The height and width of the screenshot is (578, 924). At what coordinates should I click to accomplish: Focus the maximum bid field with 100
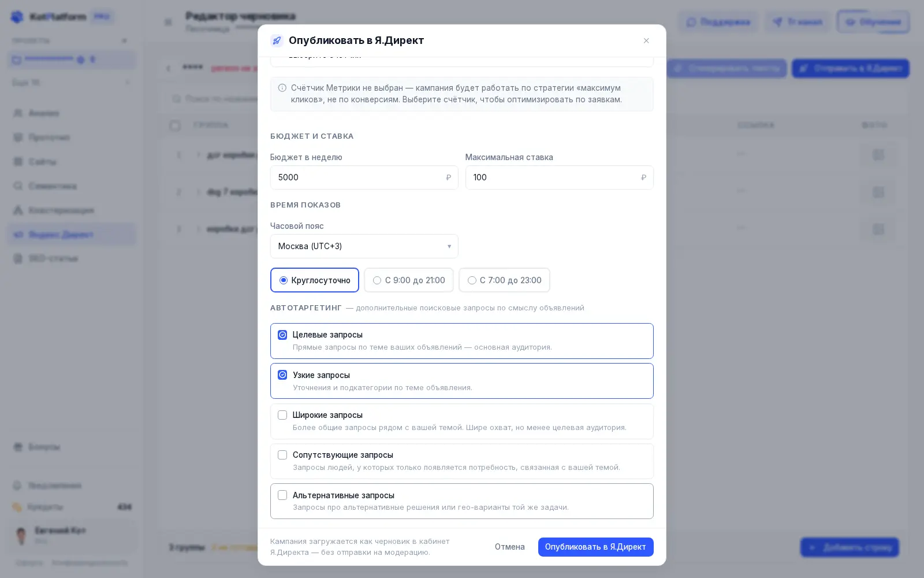coord(559,177)
